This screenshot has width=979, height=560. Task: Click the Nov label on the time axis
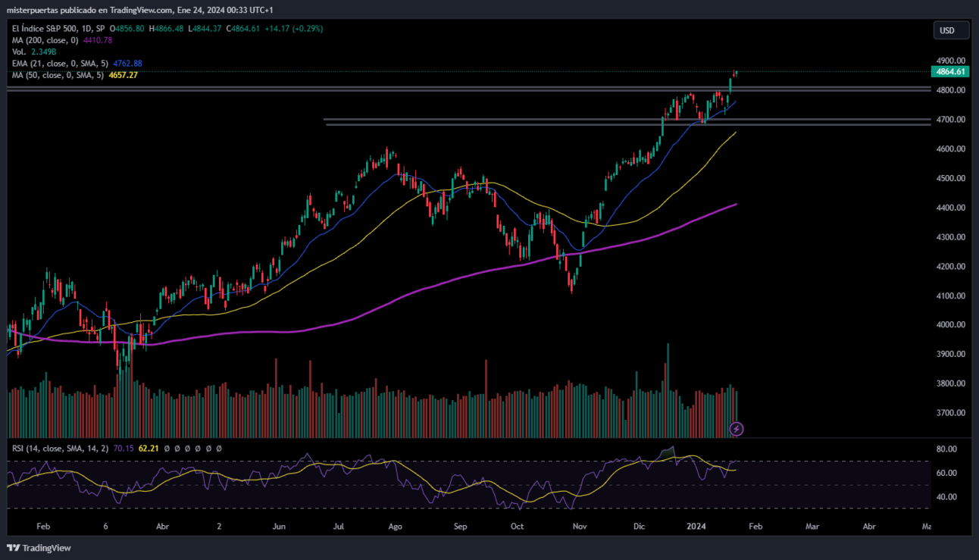(580, 525)
